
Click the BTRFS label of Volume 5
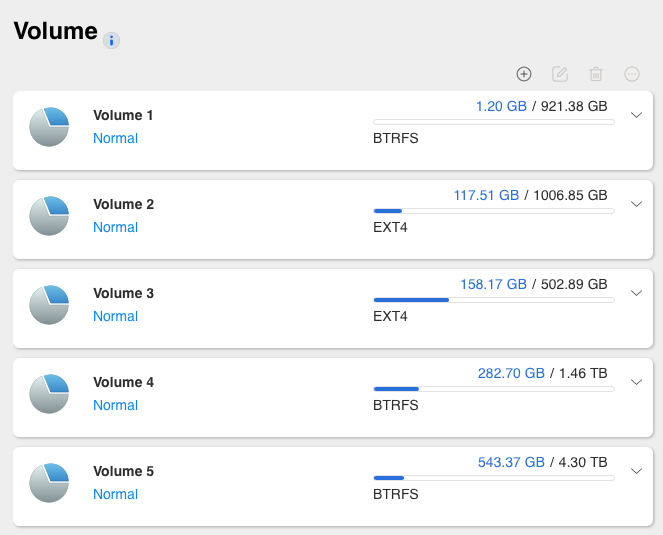tap(396, 494)
